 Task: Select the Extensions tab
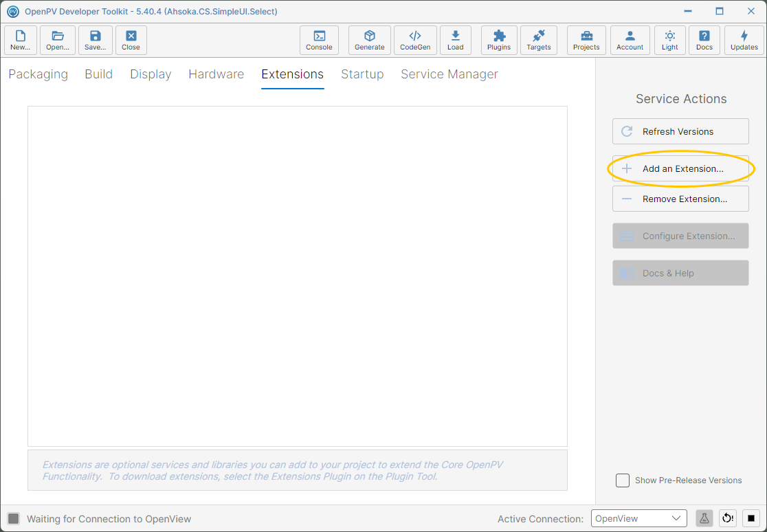click(293, 74)
